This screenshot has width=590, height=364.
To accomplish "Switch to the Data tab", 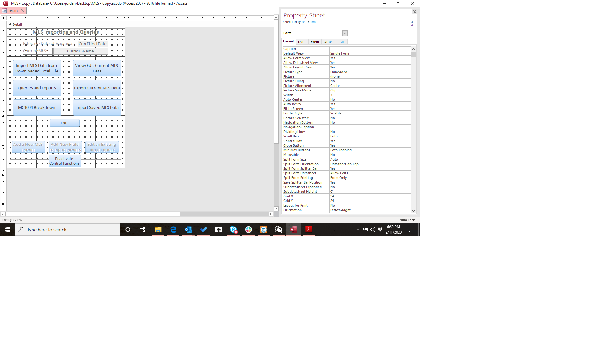I will click(x=301, y=42).
